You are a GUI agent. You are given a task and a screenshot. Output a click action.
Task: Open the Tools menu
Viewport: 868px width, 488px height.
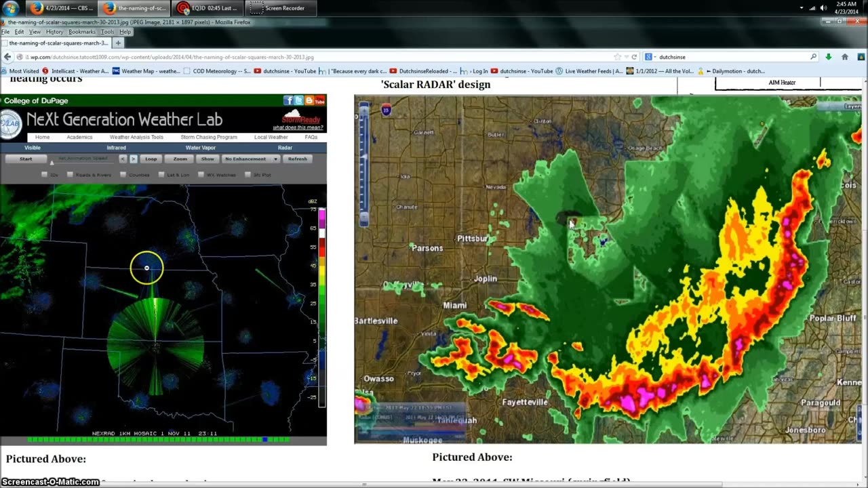pyautogui.click(x=108, y=32)
